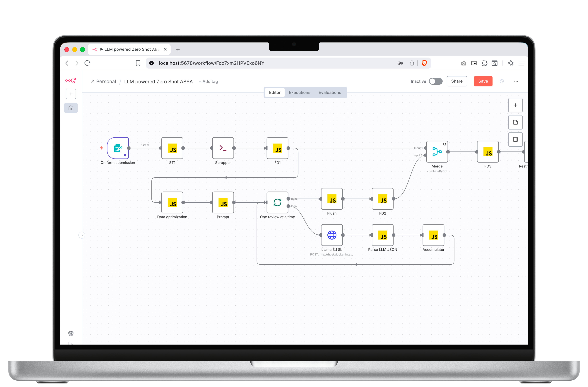Go forward with browser forward arrow
Image resolution: width=588 pixels, height=387 pixels.
pyautogui.click(x=77, y=63)
